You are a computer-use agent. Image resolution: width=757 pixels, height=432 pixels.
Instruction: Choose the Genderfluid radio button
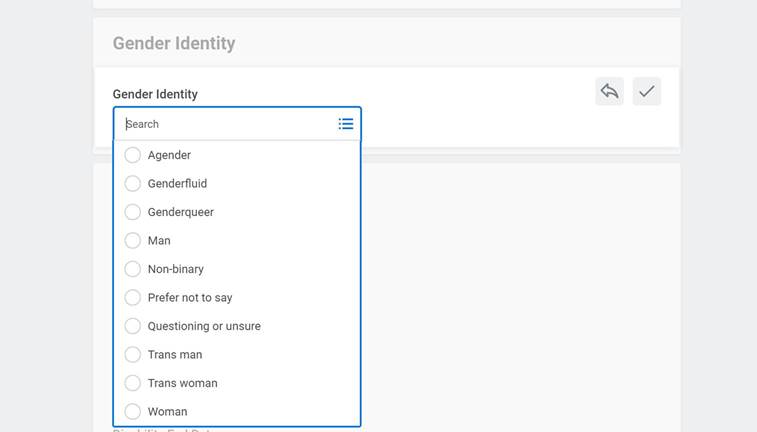tap(132, 184)
